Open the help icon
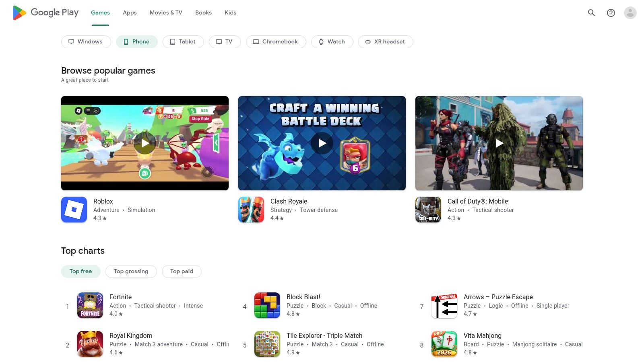 [x=611, y=12]
